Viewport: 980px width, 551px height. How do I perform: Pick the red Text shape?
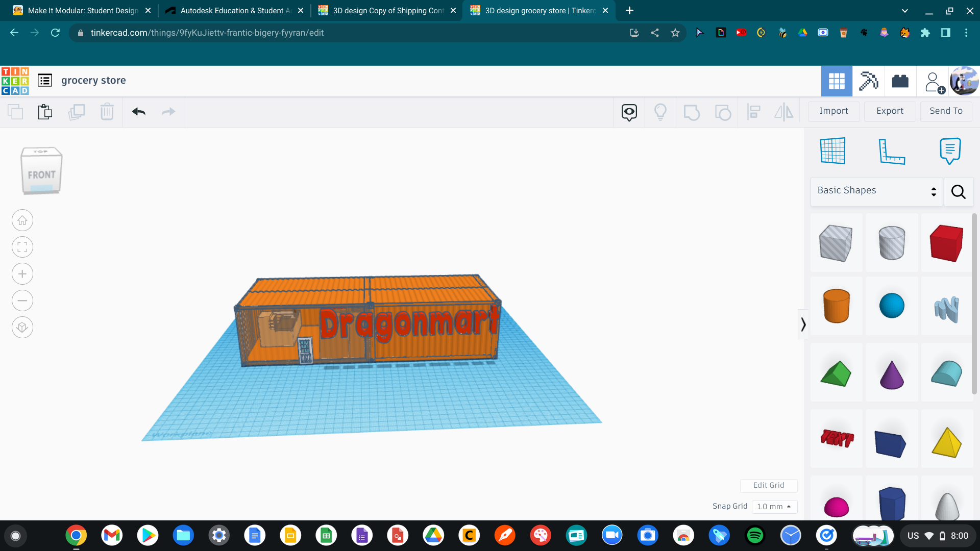(837, 438)
